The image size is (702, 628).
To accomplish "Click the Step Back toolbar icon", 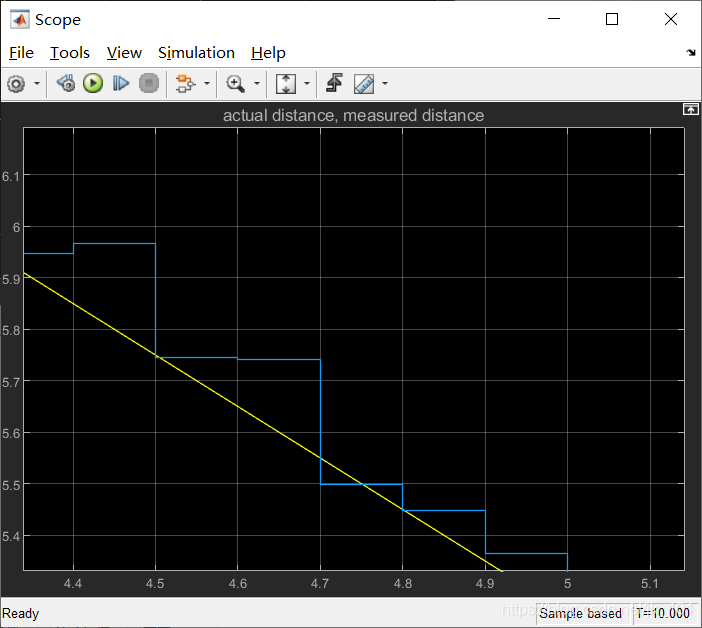I will tap(66, 84).
